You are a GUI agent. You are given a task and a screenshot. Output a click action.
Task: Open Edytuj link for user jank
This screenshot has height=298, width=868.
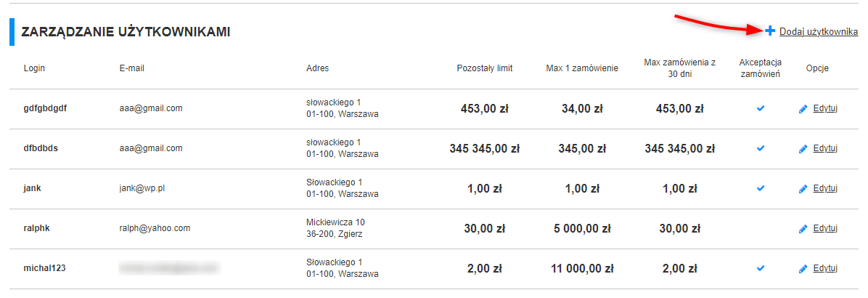[825, 188]
